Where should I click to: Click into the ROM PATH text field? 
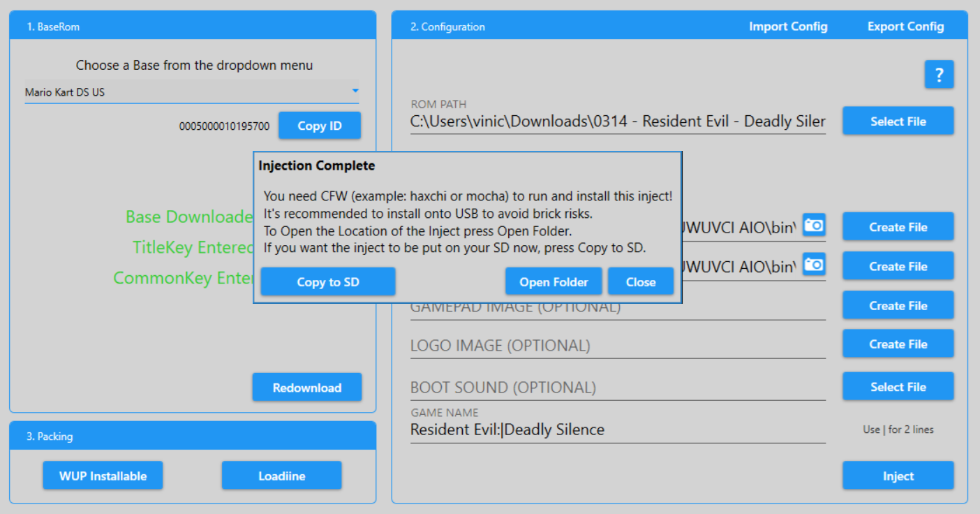tap(617, 122)
